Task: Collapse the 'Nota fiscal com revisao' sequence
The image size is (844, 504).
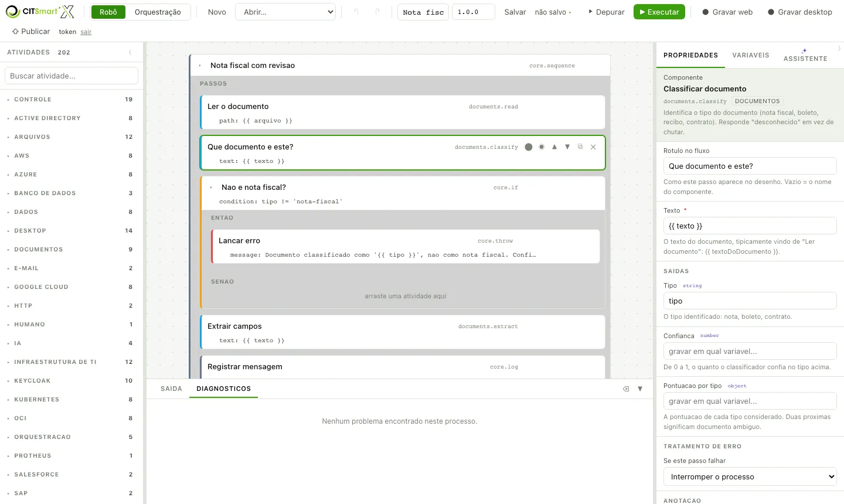Action: (200, 66)
